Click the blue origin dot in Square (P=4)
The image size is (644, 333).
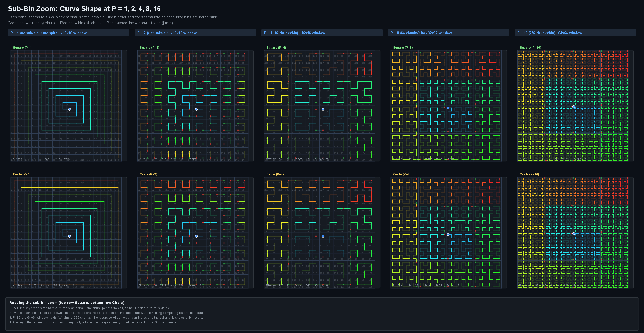tap(323, 109)
